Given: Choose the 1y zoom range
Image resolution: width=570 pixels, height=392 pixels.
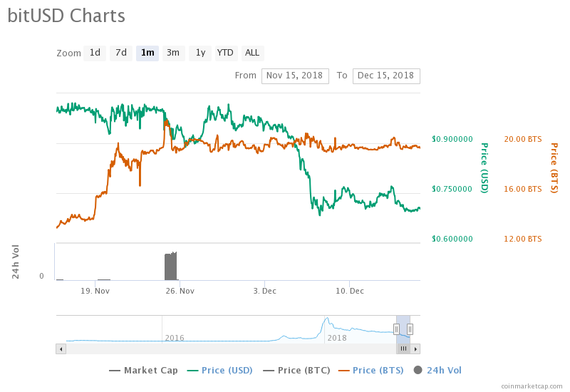Looking at the screenshot, I should pos(200,53).
